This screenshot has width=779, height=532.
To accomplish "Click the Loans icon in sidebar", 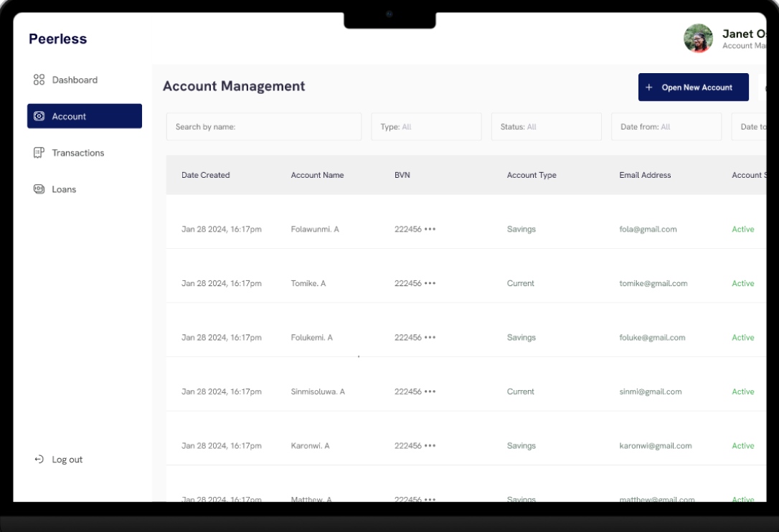I will click(39, 189).
